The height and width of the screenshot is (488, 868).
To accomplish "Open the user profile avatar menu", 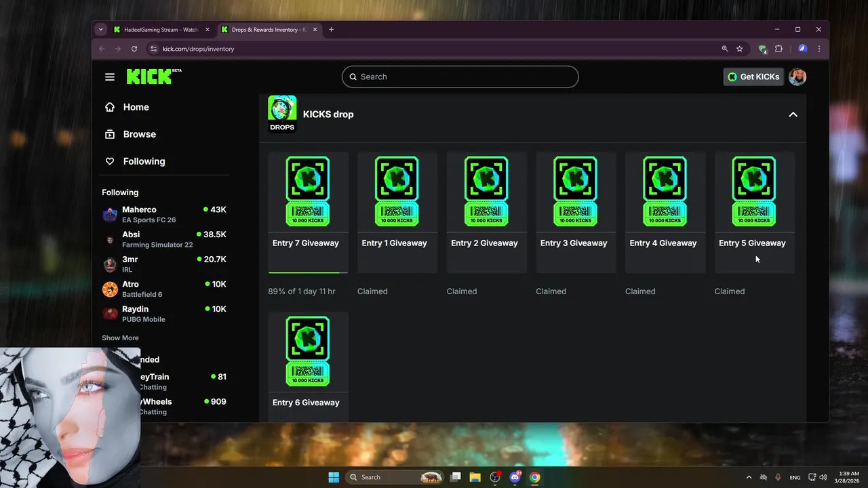I will (x=797, y=77).
